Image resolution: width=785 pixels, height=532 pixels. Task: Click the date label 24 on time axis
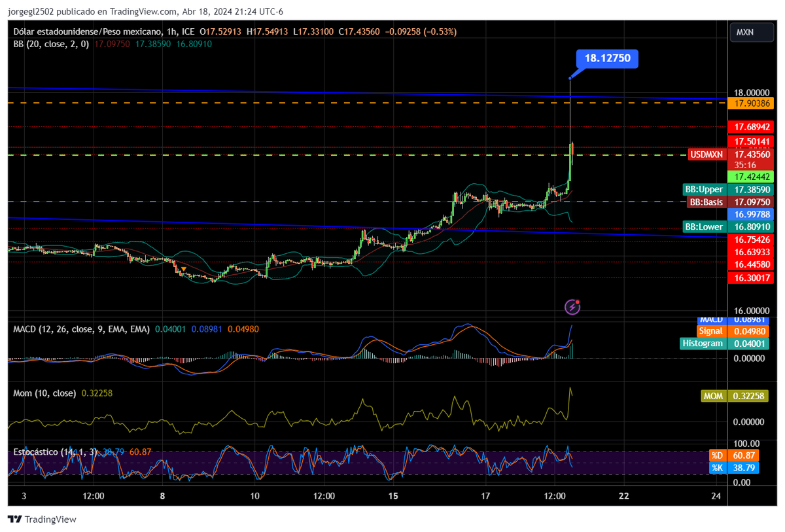[716, 496]
